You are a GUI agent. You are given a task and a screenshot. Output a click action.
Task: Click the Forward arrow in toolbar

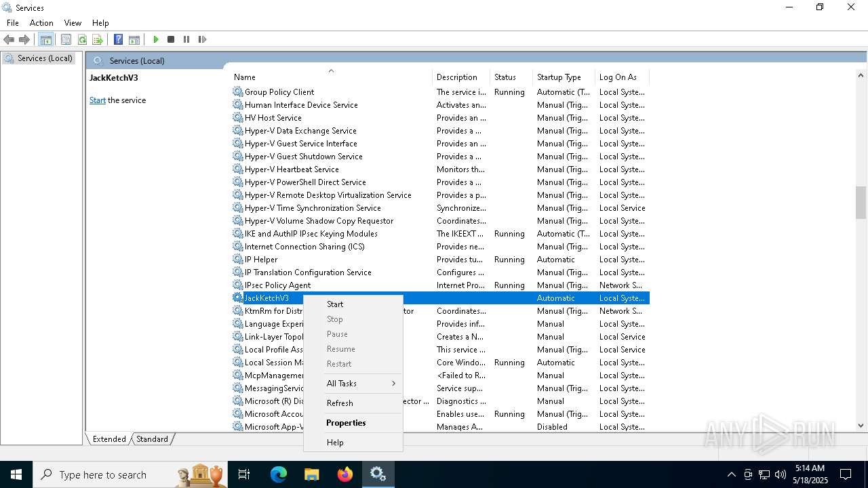coord(24,39)
